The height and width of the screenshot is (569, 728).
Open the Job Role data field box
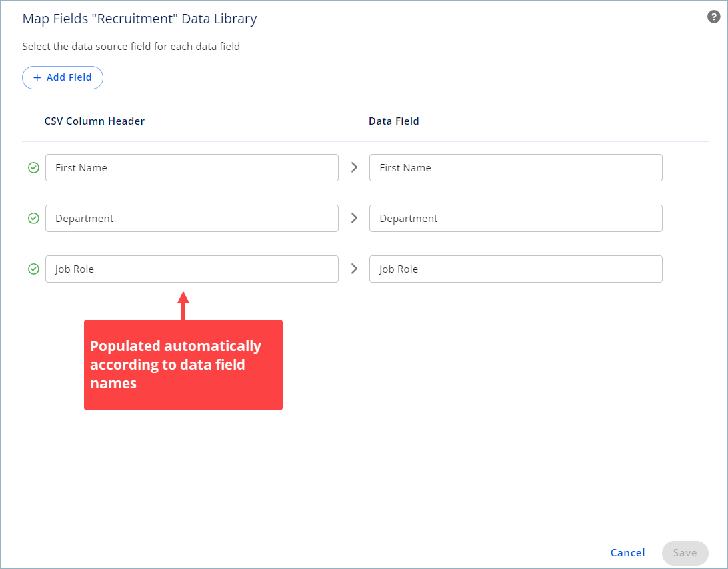click(515, 269)
